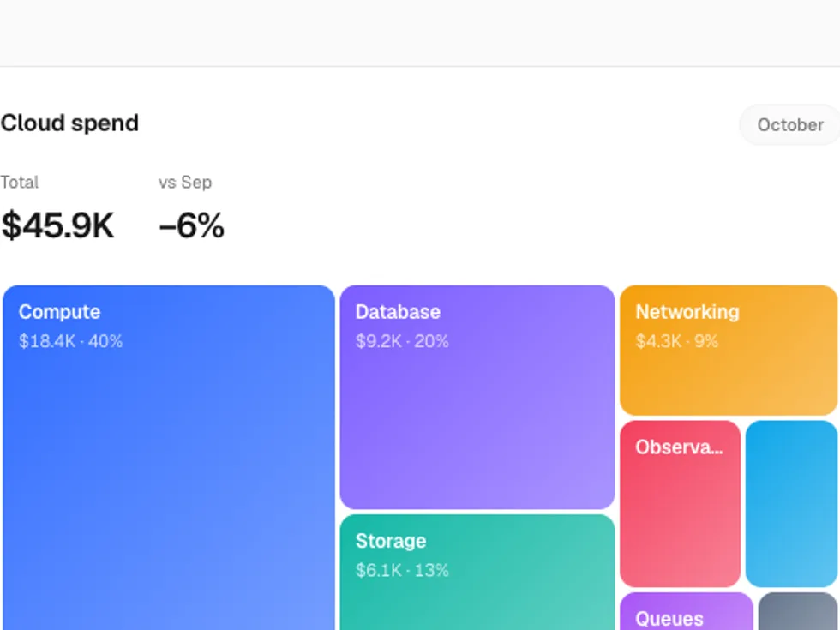Select the unlabeled sky-blue treemap tile
This screenshot has width=840, height=630.
[x=791, y=504]
